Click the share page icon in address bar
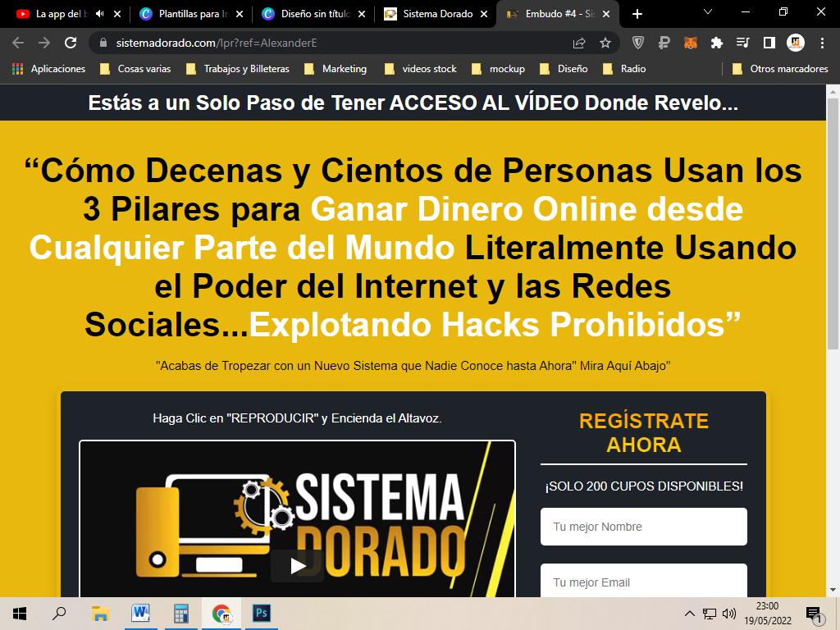840x630 pixels. tap(579, 43)
